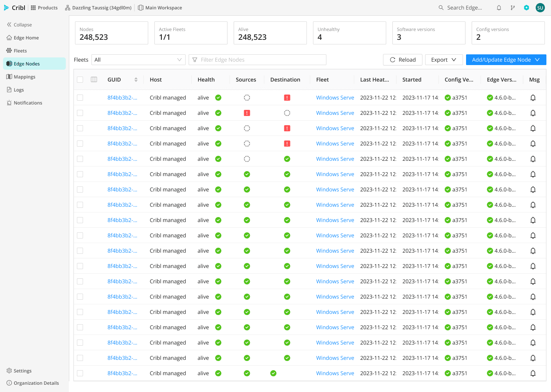
Task: Select the checkbox in the last table row
Action: [x=80, y=373]
